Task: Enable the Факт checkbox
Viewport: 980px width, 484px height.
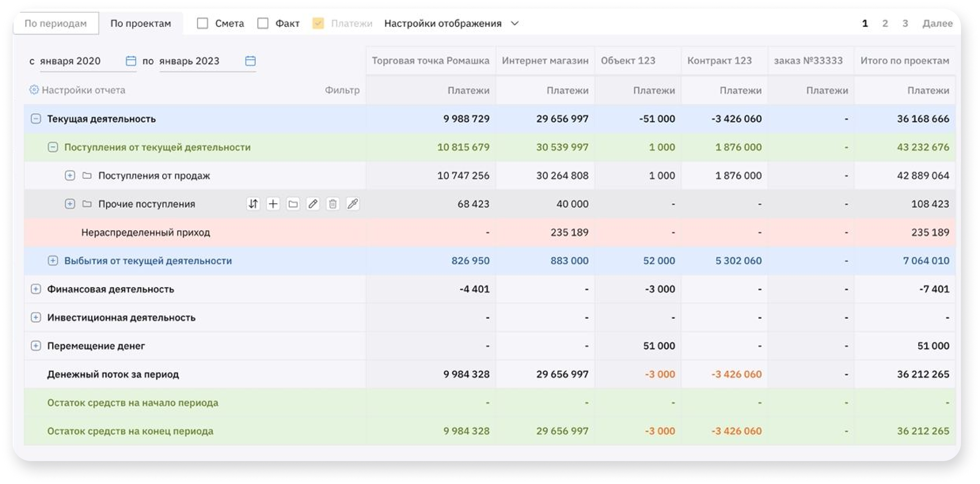Action: click(x=263, y=23)
